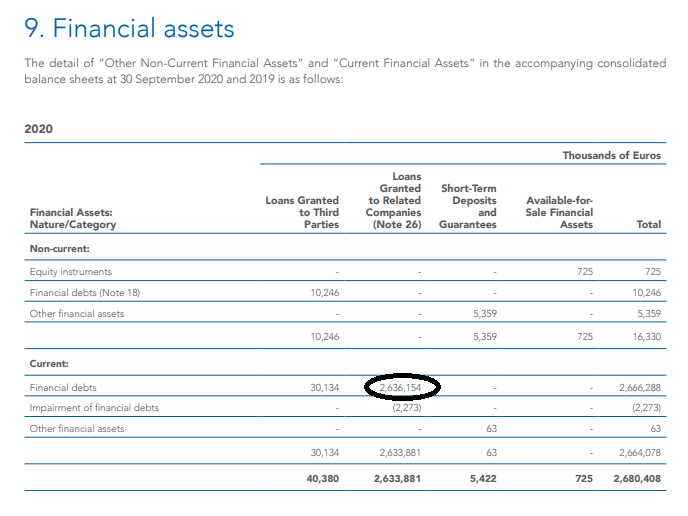Select 10,246 under Third Parties in Financial debts (Note 18)

[x=325, y=293]
